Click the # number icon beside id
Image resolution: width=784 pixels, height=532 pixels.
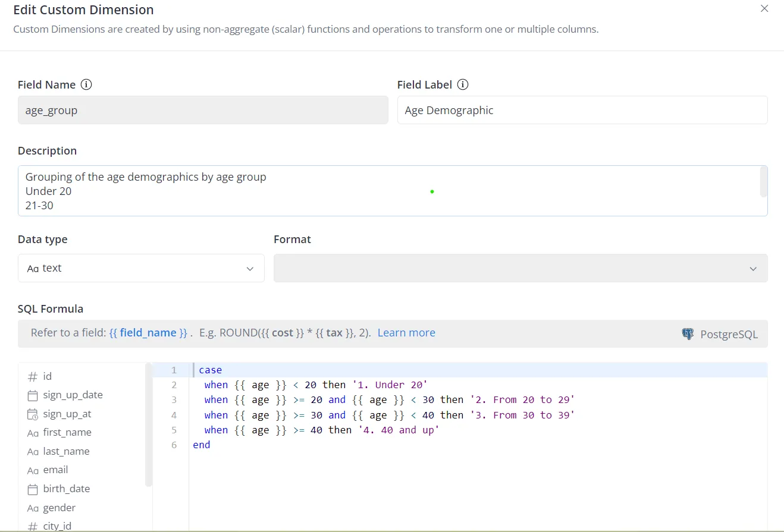pyautogui.click(x=35, y=376)
